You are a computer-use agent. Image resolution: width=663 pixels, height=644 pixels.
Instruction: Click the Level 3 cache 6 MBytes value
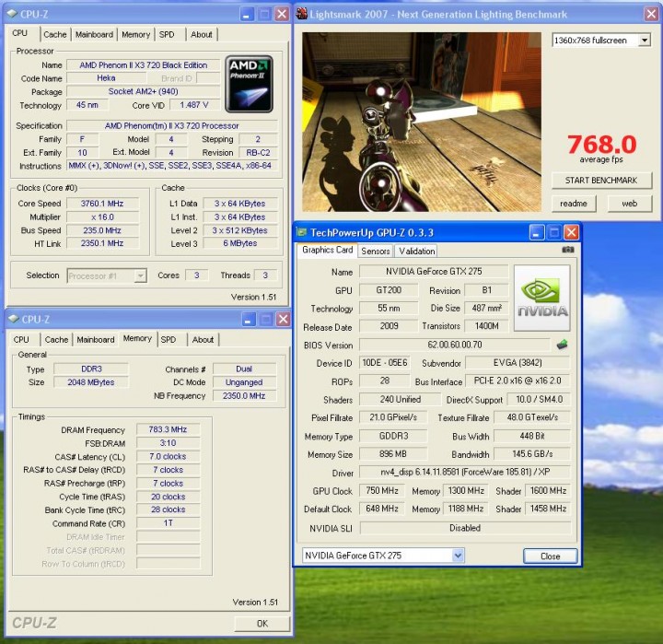240,243
